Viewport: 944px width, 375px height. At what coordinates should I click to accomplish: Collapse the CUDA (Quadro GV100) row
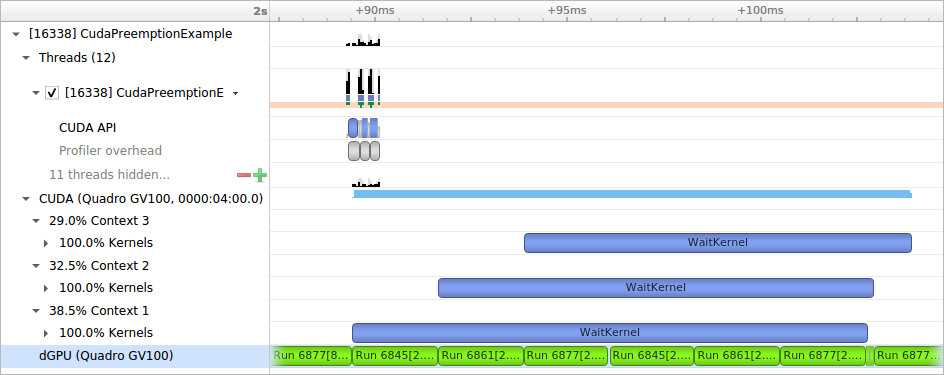pos(26,199)
